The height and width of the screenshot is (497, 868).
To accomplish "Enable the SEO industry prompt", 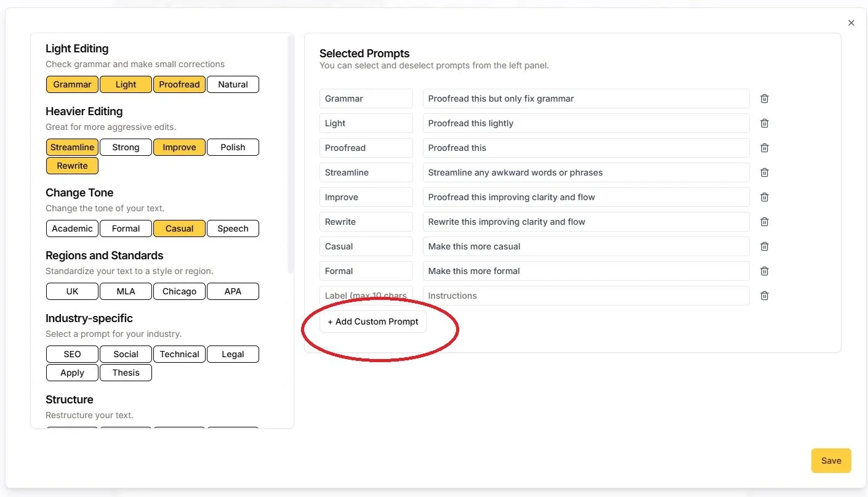I will (x=71, y=354).
